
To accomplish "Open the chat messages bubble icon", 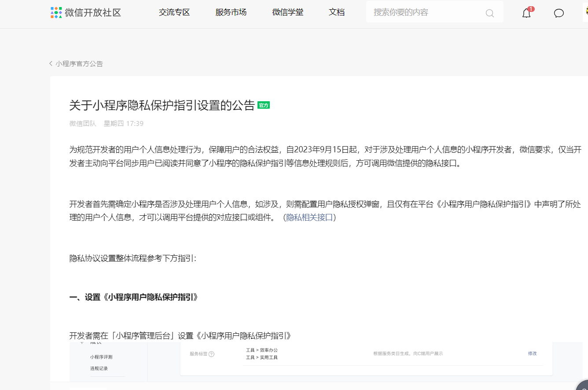I will (x=559, y=13).
